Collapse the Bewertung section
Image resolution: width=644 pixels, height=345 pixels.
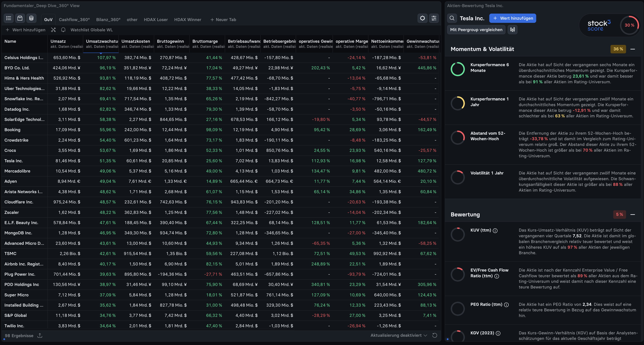[x=633, y=215]
